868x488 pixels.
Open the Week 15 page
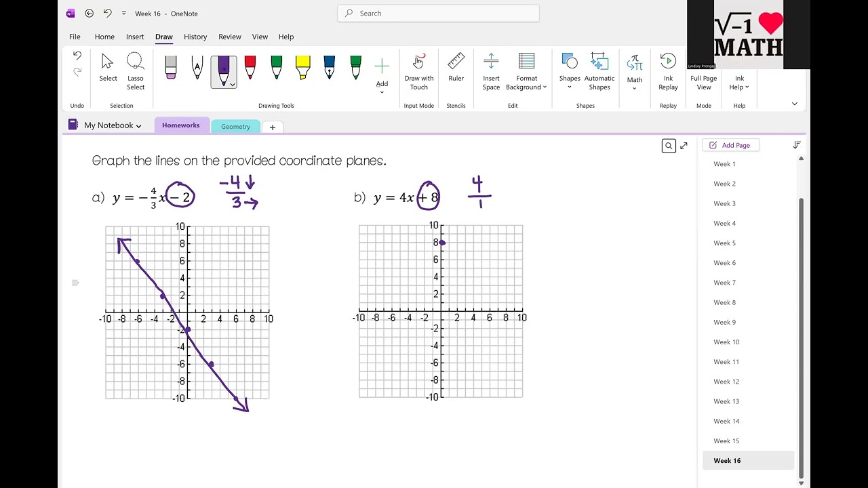pyautogui.click(x=748, y=441)
